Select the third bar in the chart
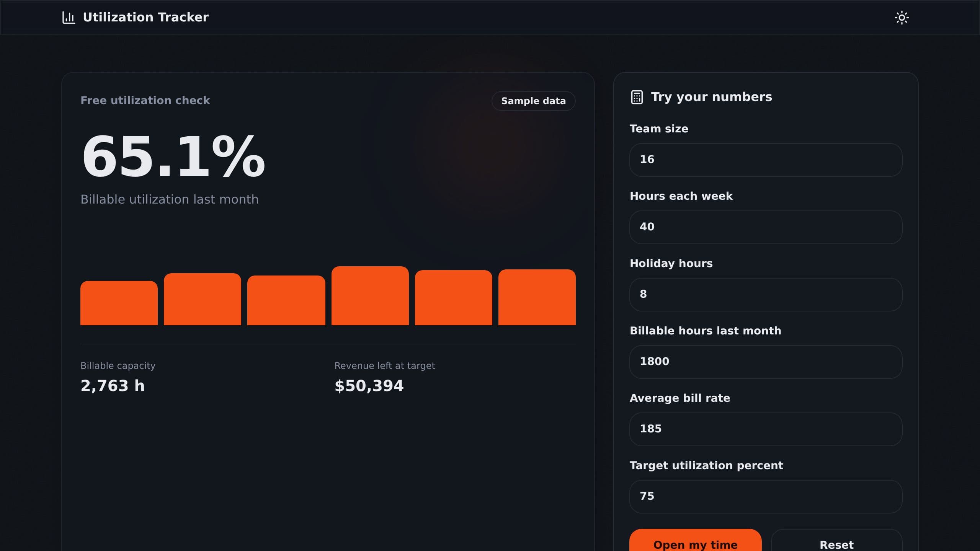Image resolution: width=980 pixels, height=551 pixels. point(286,300)
